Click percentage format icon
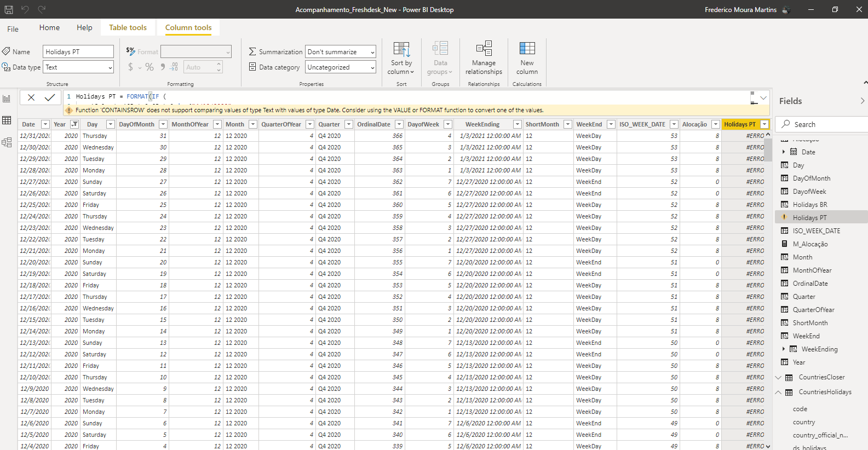Image resolution: width=868 pixels, height=450 pixels. pyautogui.click(x=150, y=67)
